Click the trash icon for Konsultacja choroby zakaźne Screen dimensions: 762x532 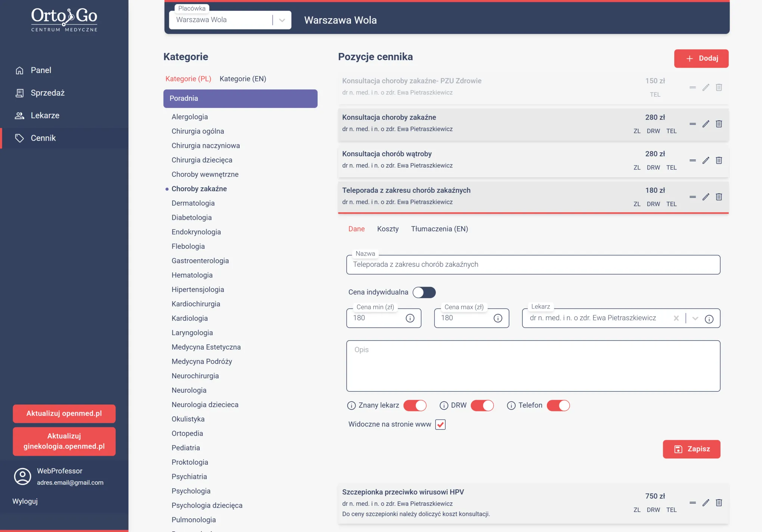719,124
